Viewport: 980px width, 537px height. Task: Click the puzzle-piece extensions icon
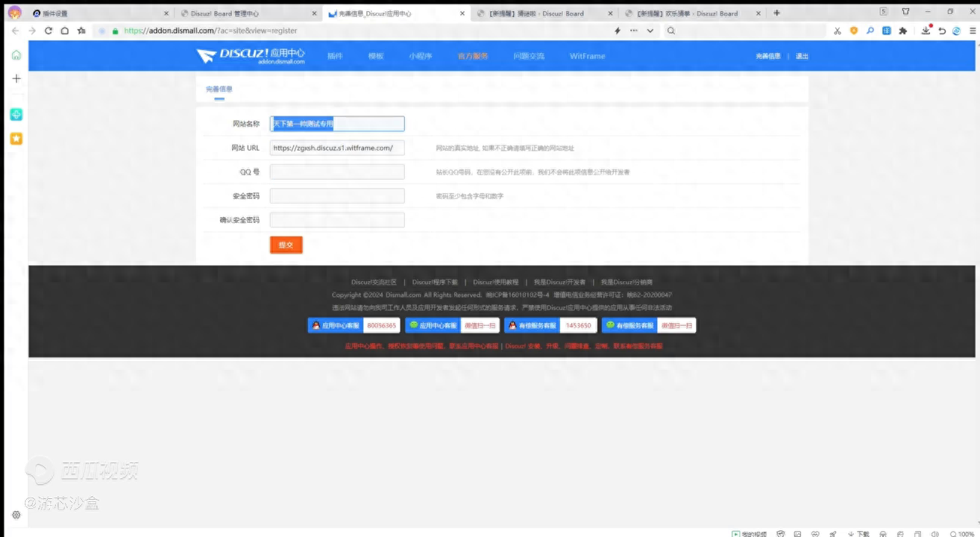click(903, 31)
